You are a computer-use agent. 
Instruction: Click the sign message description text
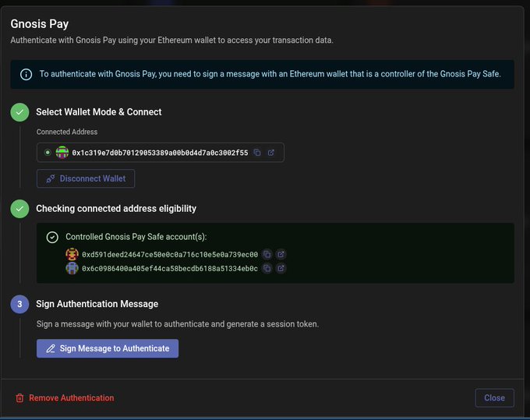[x=178, y=324]
